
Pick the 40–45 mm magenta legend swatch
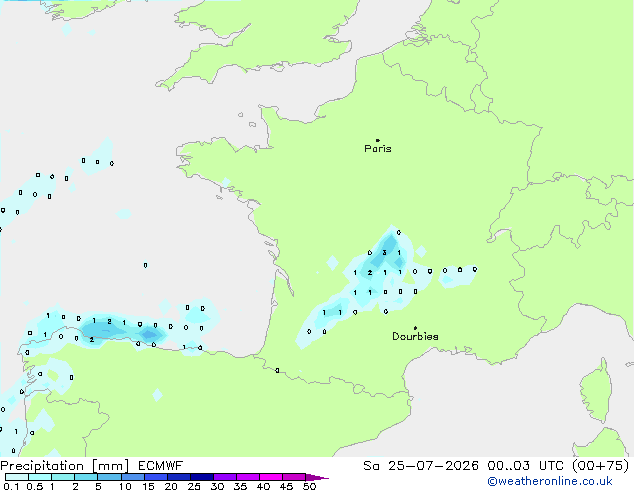[x=271, y=477]
